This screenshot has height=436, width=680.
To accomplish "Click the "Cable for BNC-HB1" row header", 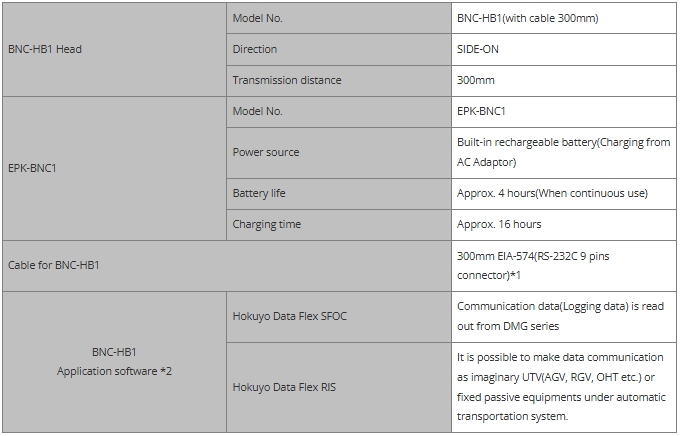I will 54,265.
